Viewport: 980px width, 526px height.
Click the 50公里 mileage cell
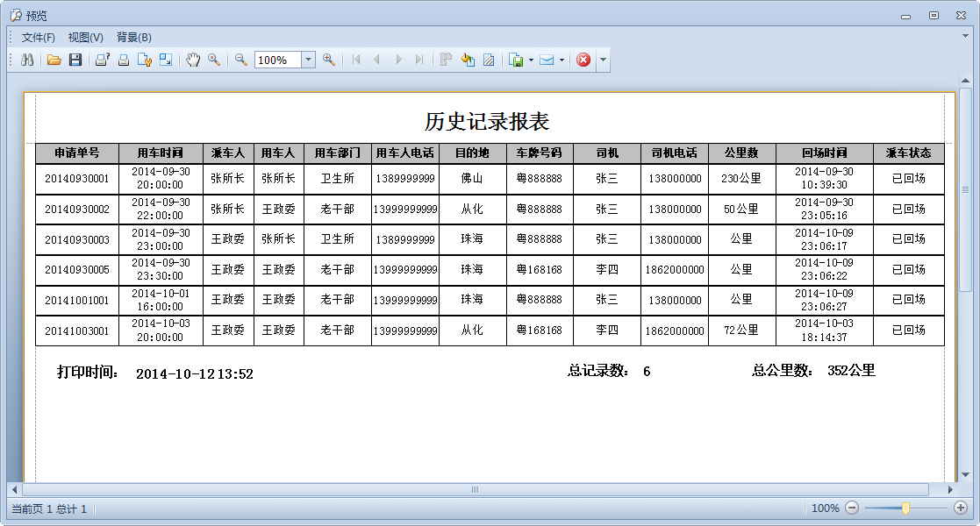741,210
